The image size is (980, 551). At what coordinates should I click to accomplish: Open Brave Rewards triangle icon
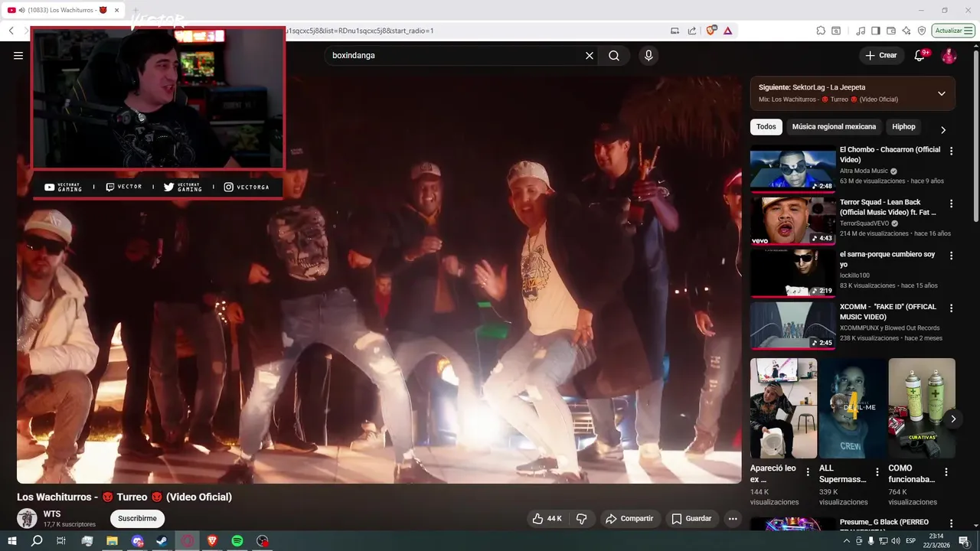[x=727, y=31]
